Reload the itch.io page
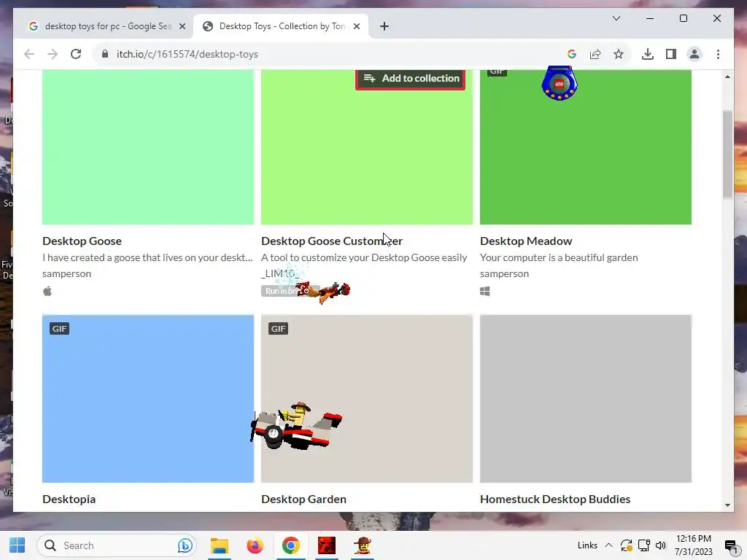The width and height of the screenshot is (747, 560). [76, 54]
